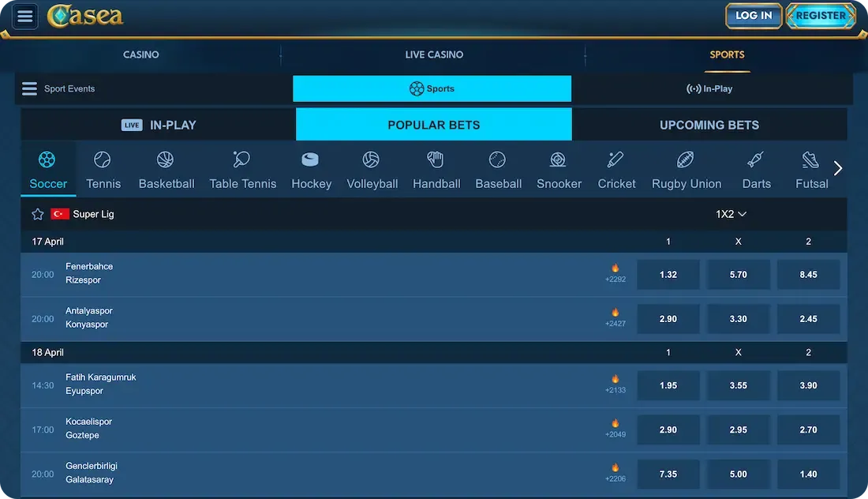Click the Casea logo
The width and height of the screenshot is (868, 499).
coord(85,16)
